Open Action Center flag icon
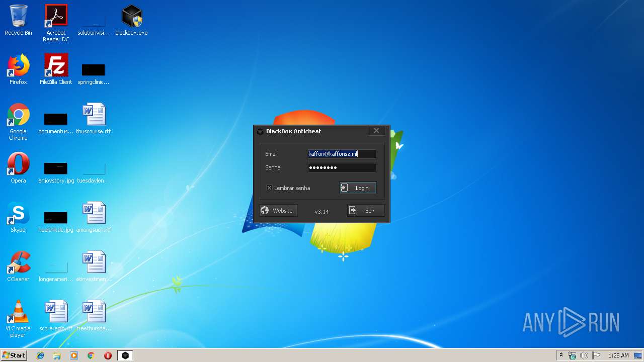This screenshot has width=644, height=362. click(x=596, y=355)
